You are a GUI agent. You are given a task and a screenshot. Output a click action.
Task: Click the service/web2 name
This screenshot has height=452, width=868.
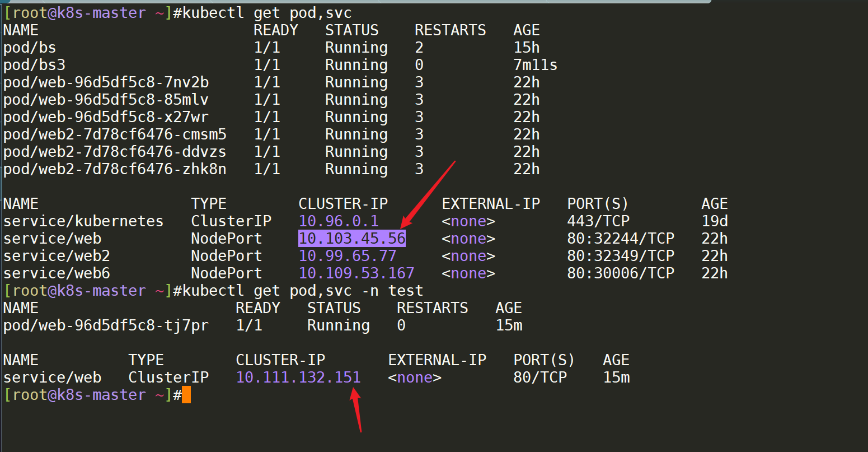pyautogui.click(x=57, y=256)
